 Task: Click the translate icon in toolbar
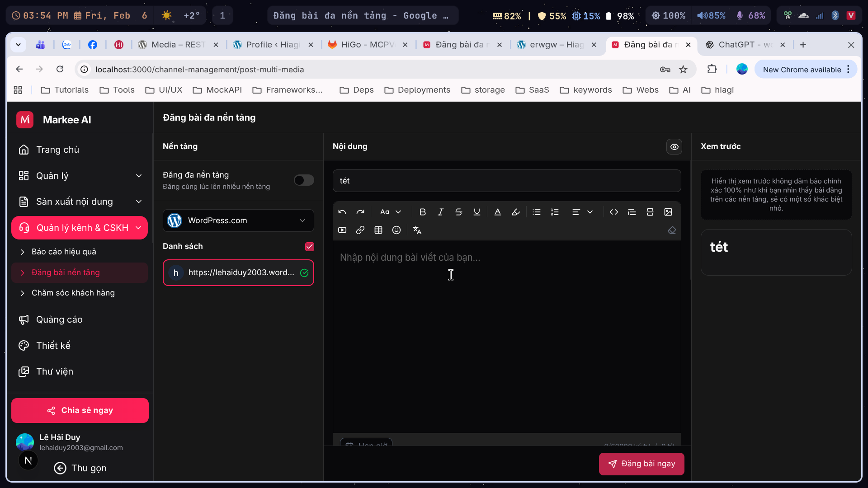point(417,230)
